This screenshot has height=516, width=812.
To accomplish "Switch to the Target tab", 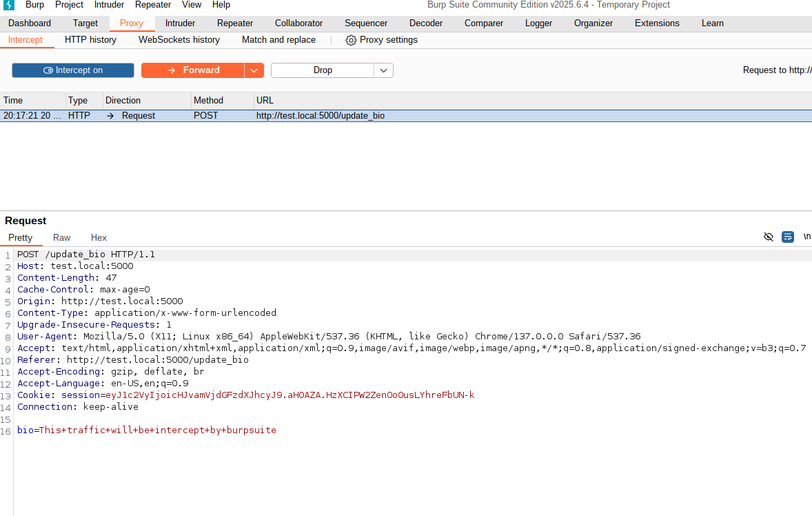I will [x=85, y=23].
